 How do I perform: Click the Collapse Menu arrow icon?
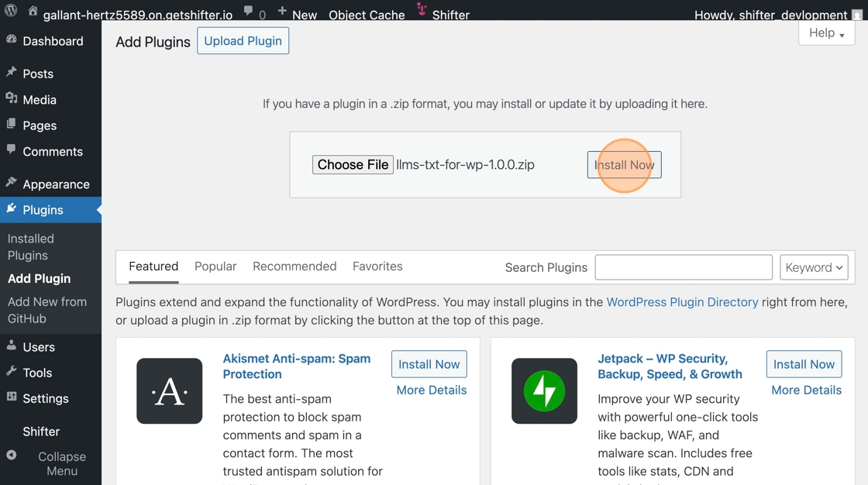(x=11, y=455)
